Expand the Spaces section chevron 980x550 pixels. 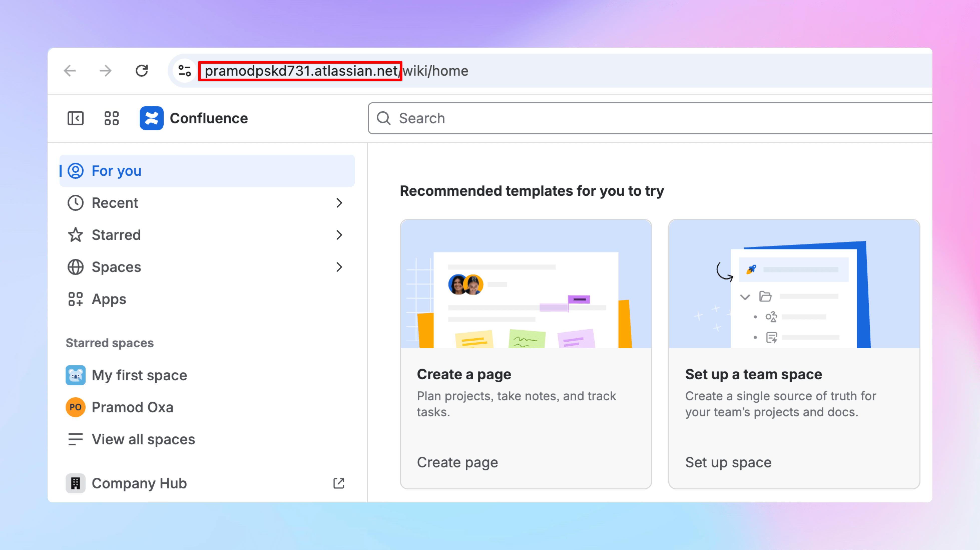pyautogui.click(x=339, y=267)
